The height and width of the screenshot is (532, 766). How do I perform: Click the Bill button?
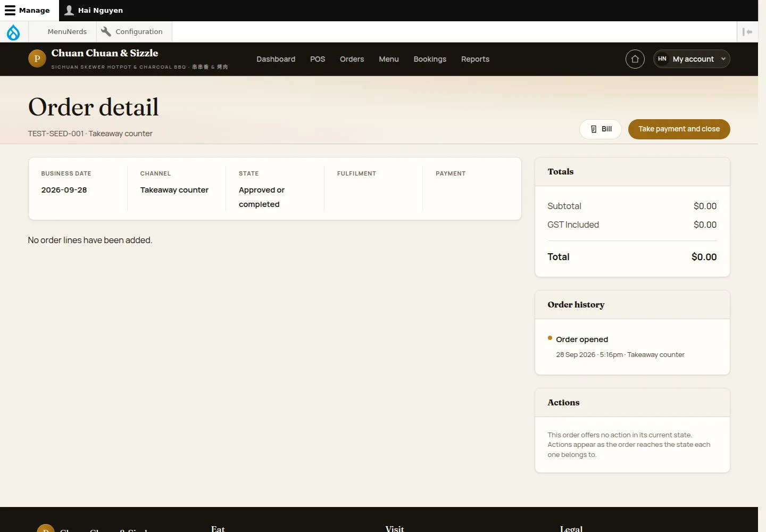pos(601,129)
